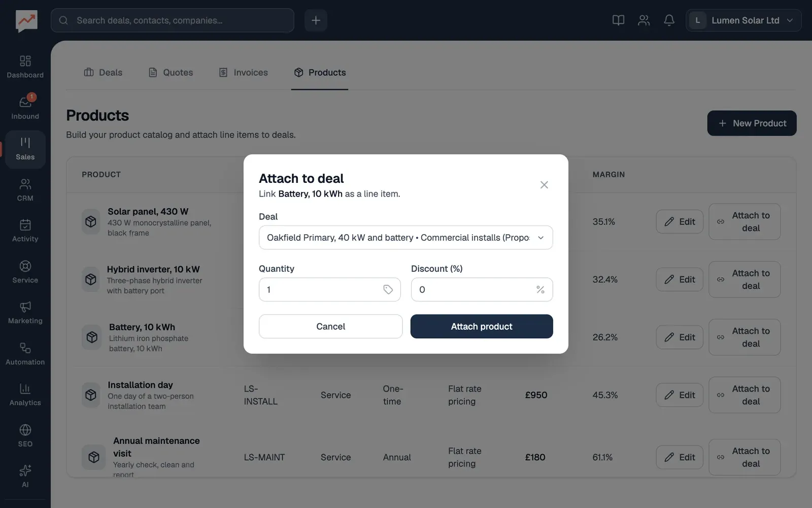The height and width of the screenshot is (508, 812).
Task: Click the Attach product button
Action: [482, 327]
